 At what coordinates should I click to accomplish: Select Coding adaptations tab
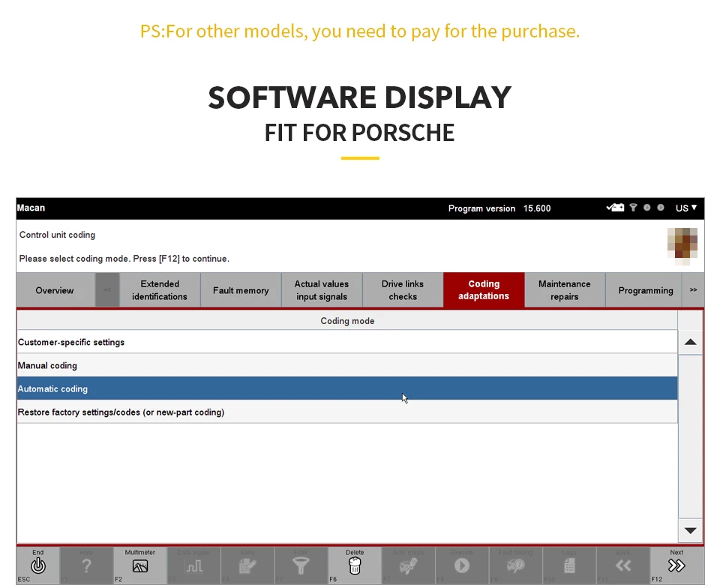(484, 290)
